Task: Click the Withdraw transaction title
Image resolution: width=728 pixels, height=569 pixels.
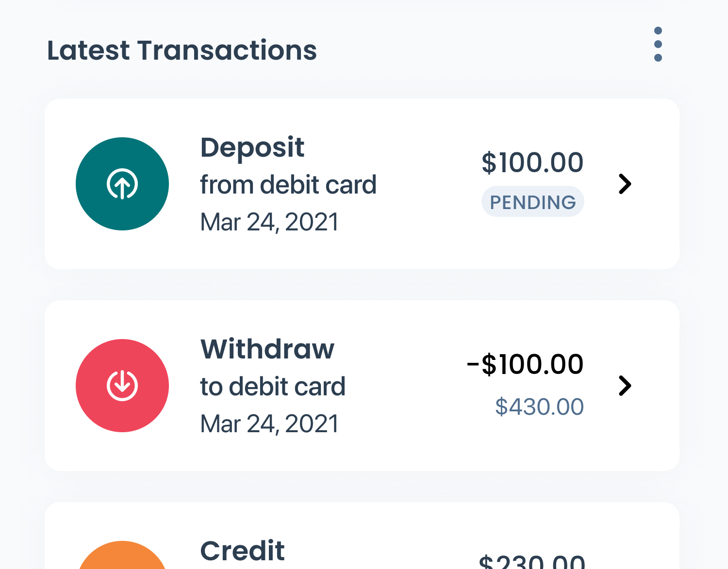Action: [267, 349]
